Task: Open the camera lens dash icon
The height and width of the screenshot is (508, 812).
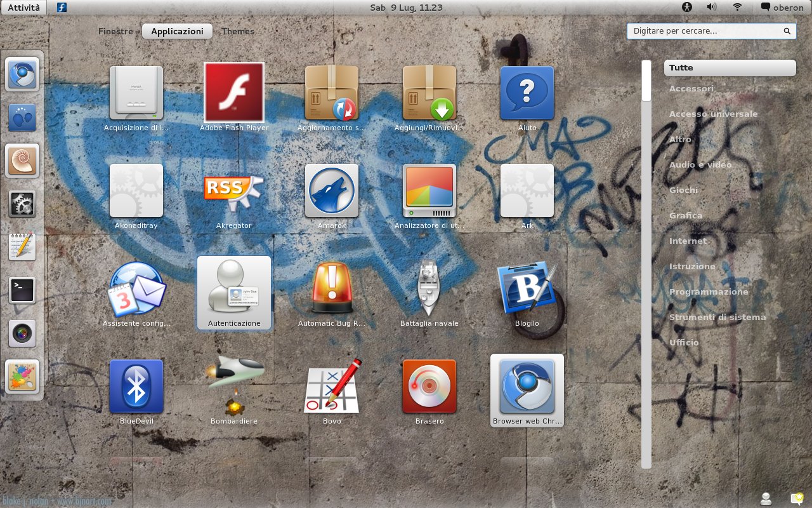Action: [23, 333]
